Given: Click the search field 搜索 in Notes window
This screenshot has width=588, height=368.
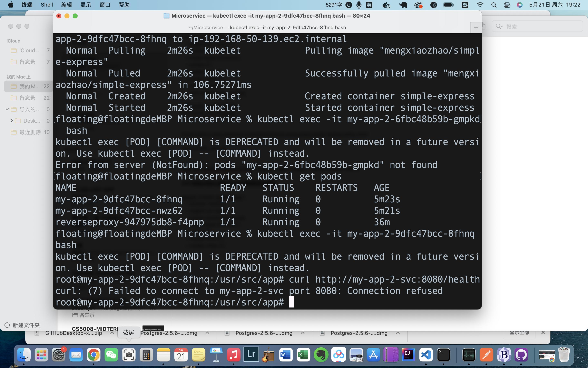Looking at the screenshot, I should click(x=537, y=26).
